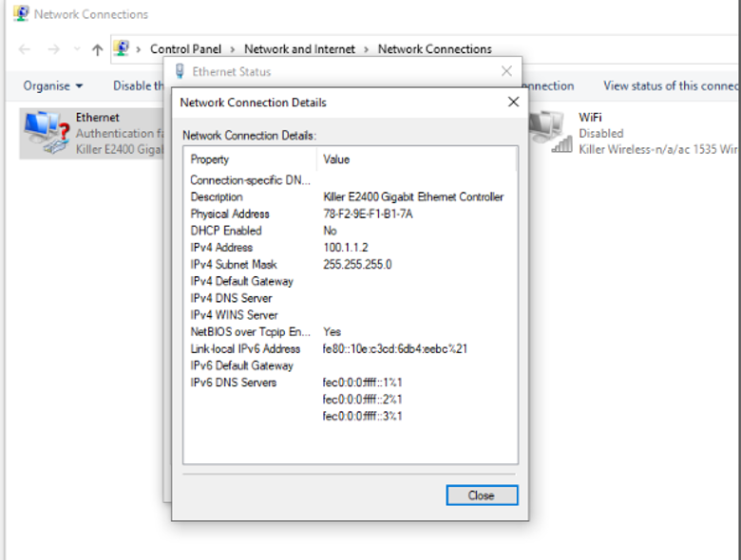Select the Connection-specific DNS row
Screen dimensions: 741x560
click(350, 180)
